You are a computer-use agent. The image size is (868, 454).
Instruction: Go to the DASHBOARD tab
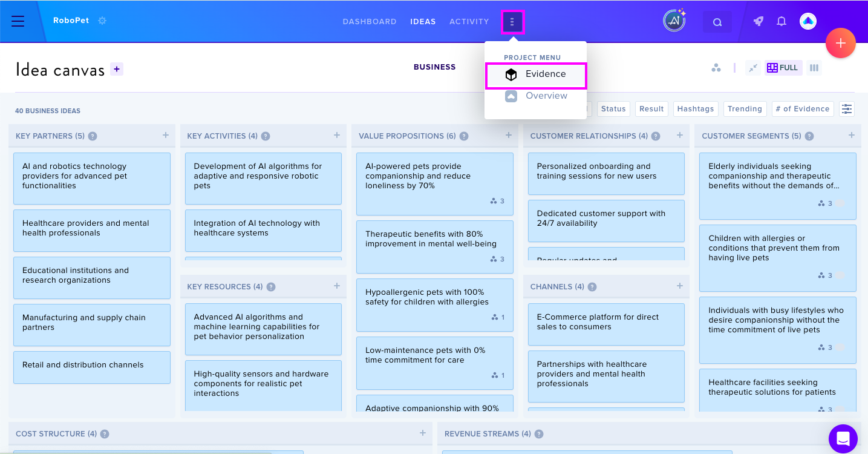point(370,22)
